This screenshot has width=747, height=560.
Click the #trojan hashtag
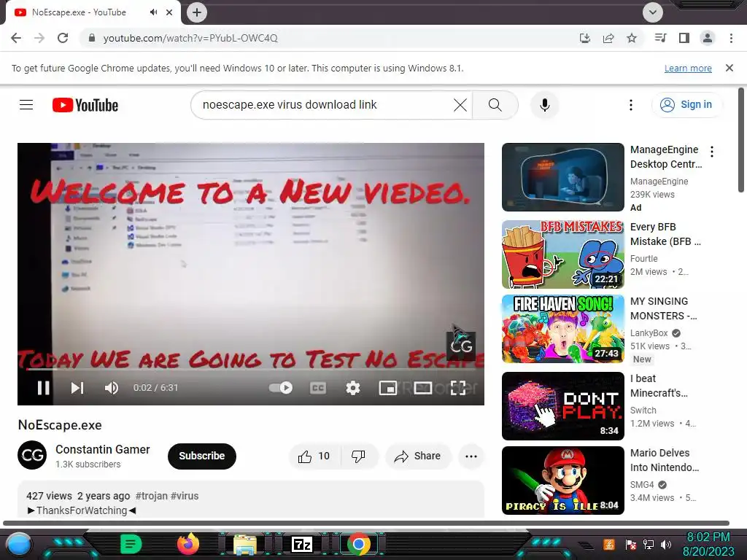tap(151, 496)
